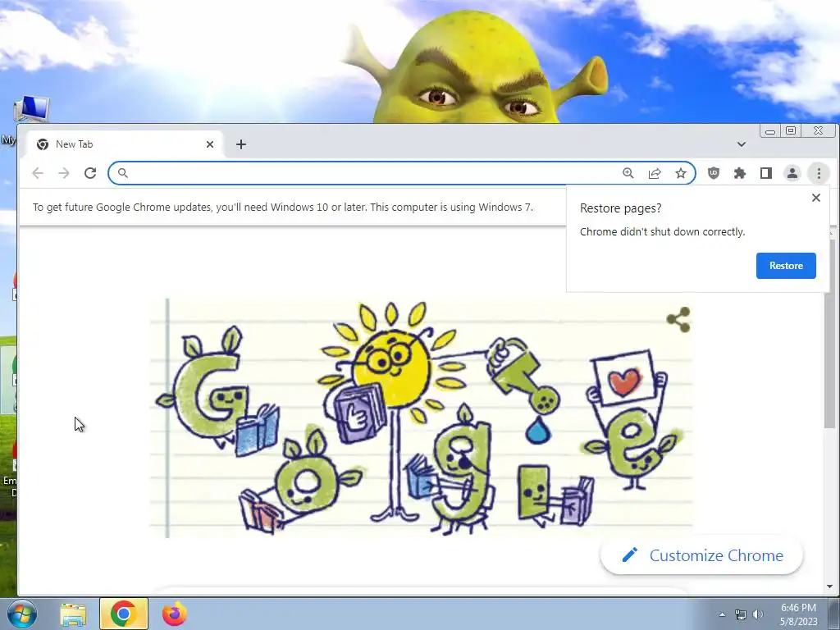Open the Chrome three-dot menu
This screenshot has height=630, width=840.
[819, 173]
